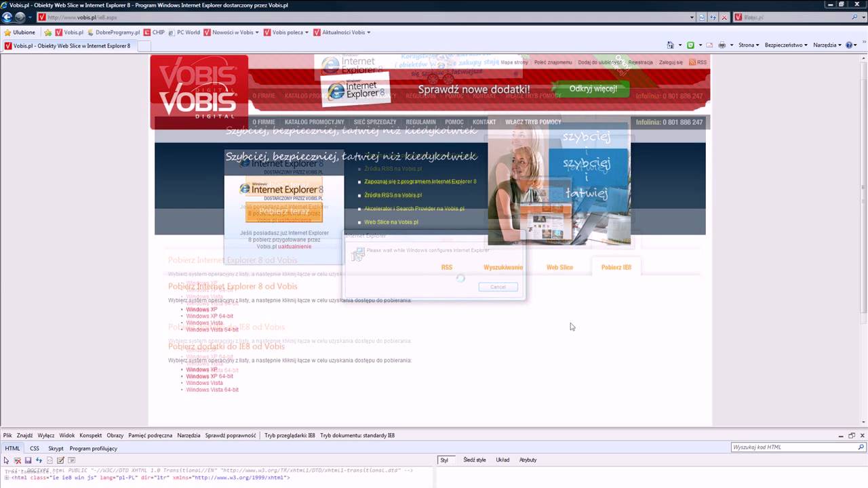Click the edit HTML pencil icon

click(60, 460)
